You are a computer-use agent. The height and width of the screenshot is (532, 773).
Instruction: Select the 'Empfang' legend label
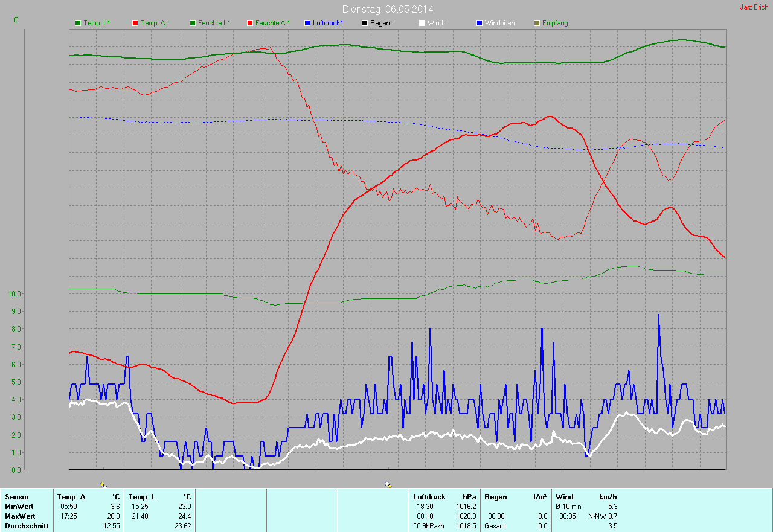[555, 23]
